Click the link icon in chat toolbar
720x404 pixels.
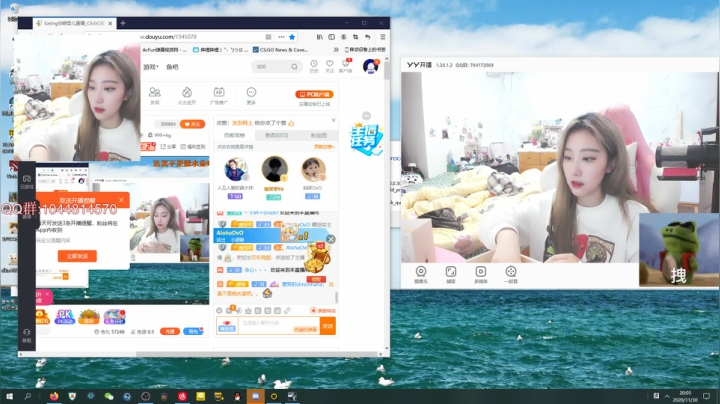[x=287, y=311]
